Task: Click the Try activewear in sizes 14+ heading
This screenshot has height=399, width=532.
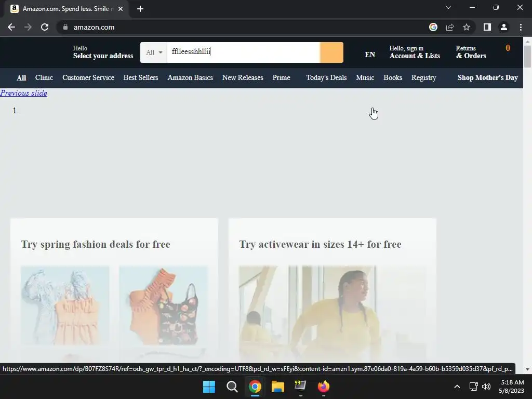Action: [x=320, y=244]
